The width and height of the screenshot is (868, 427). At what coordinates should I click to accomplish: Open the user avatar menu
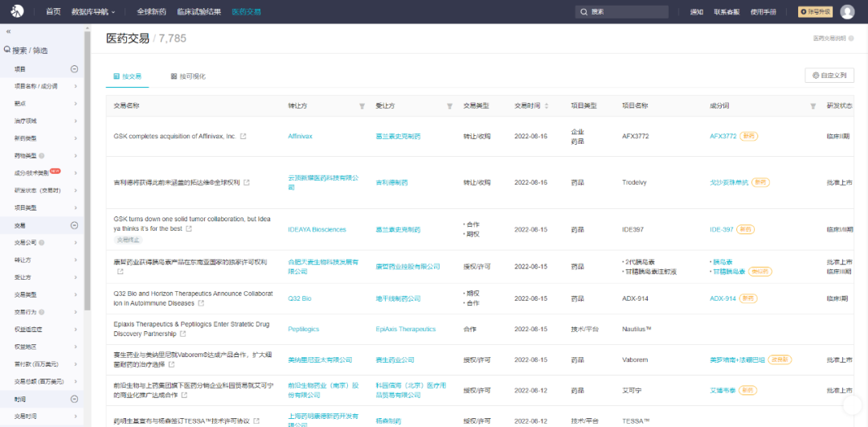tap(847, 11)
